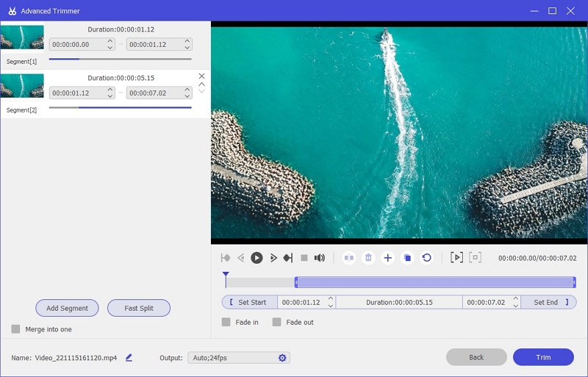Reset trimming with the circular arrow icon

pyautogui.click(x=427, y=258)
